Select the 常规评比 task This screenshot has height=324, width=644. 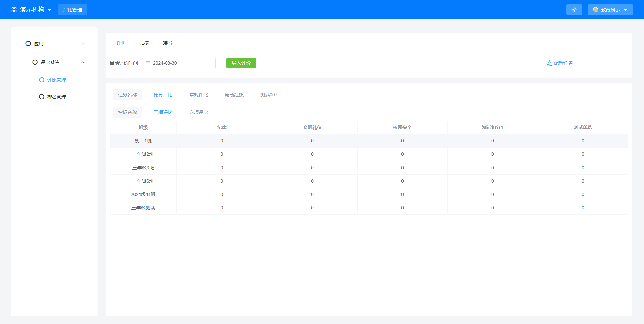point(199,95)
